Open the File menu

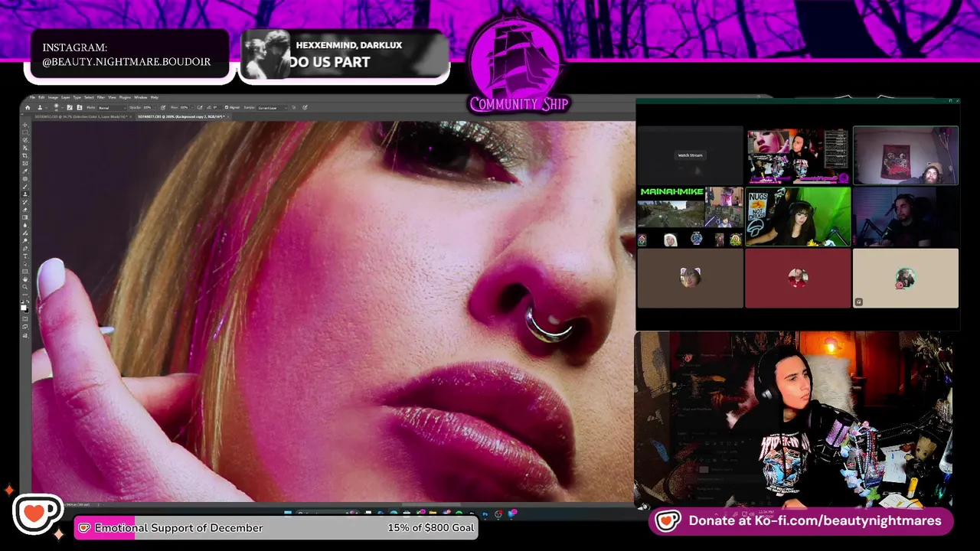(x=32, y=97)
